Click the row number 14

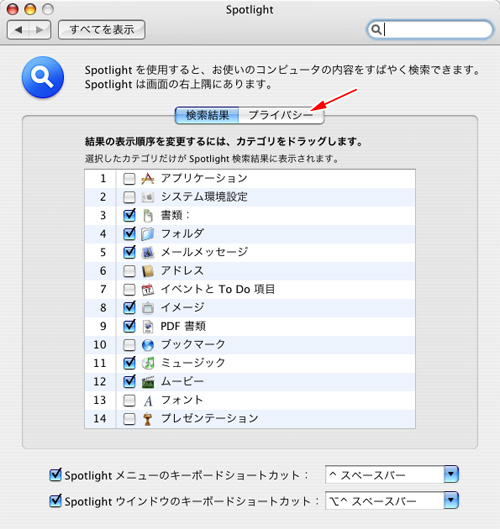100,419
